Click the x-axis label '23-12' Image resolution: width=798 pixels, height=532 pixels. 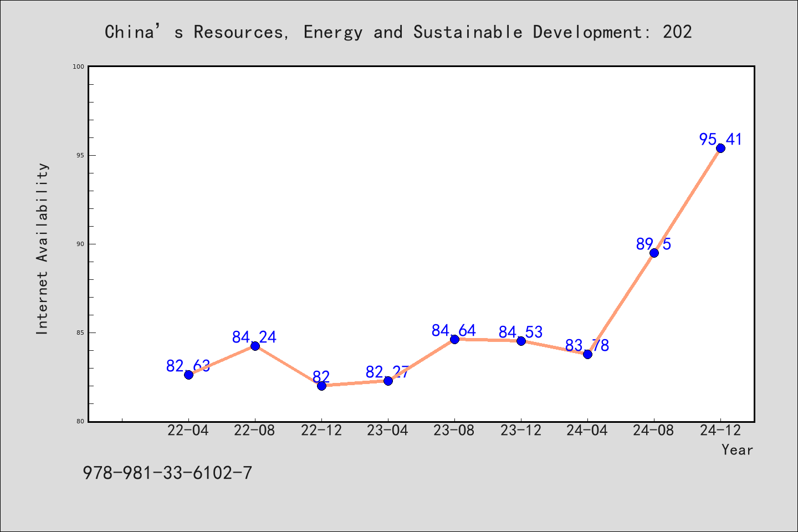point(521,431)
